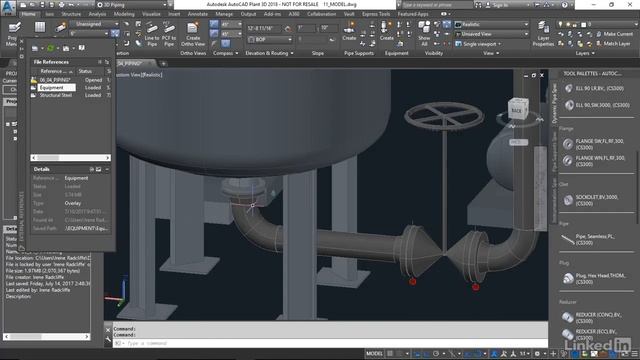Click the Route Pipe icon

tap(60, 28)
